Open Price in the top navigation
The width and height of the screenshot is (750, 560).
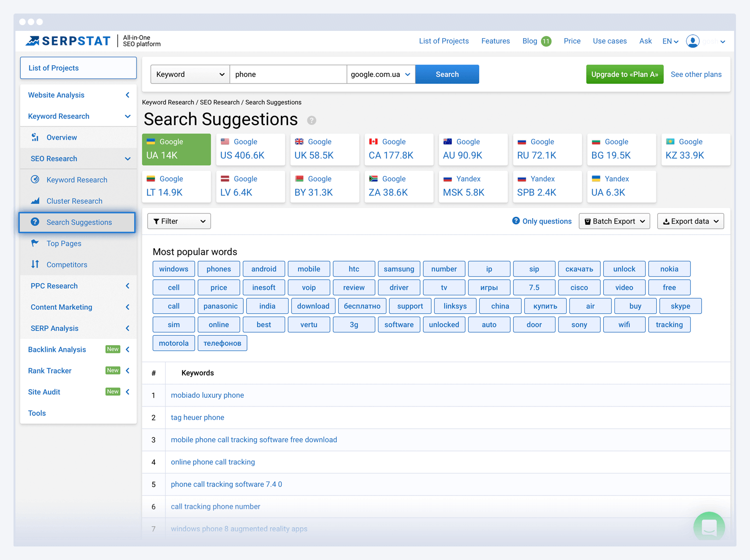572,41
